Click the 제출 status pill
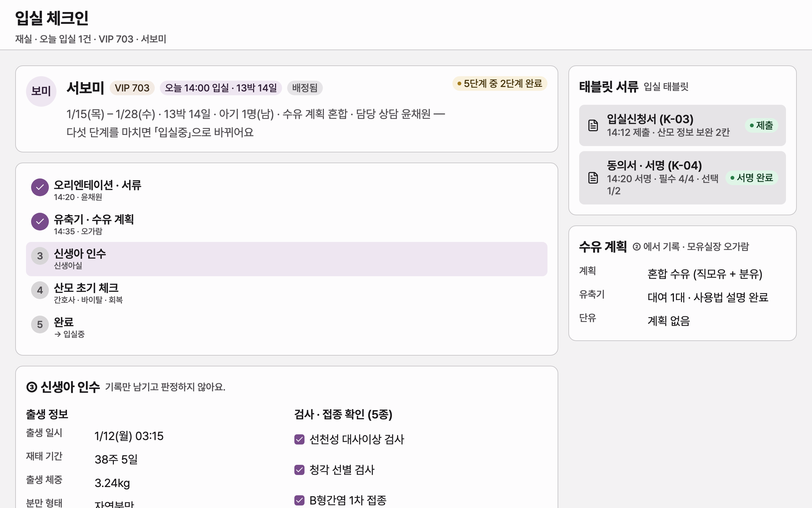The width and height of the screenshot is (812, 508). pyautogui.click(x=761, y=125)
